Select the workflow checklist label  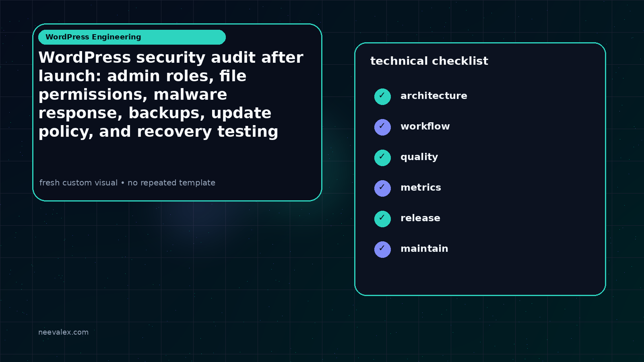(x=425, y=126)
